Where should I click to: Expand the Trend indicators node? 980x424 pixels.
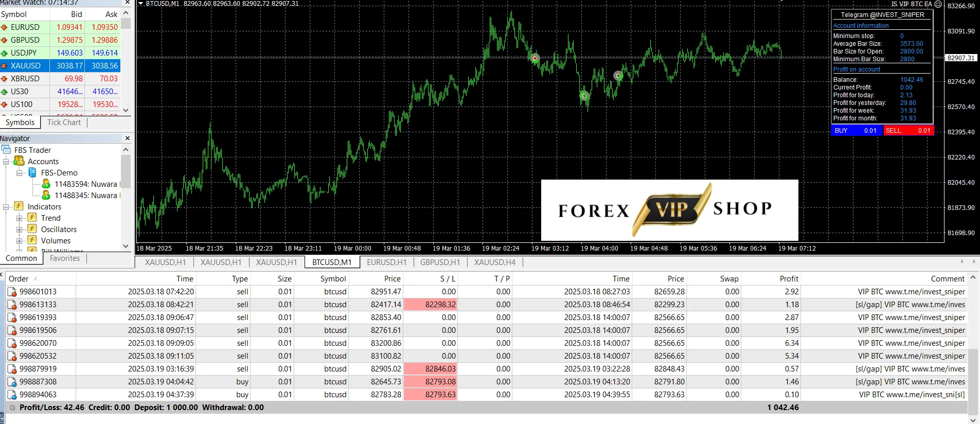(x=19, y=218)
